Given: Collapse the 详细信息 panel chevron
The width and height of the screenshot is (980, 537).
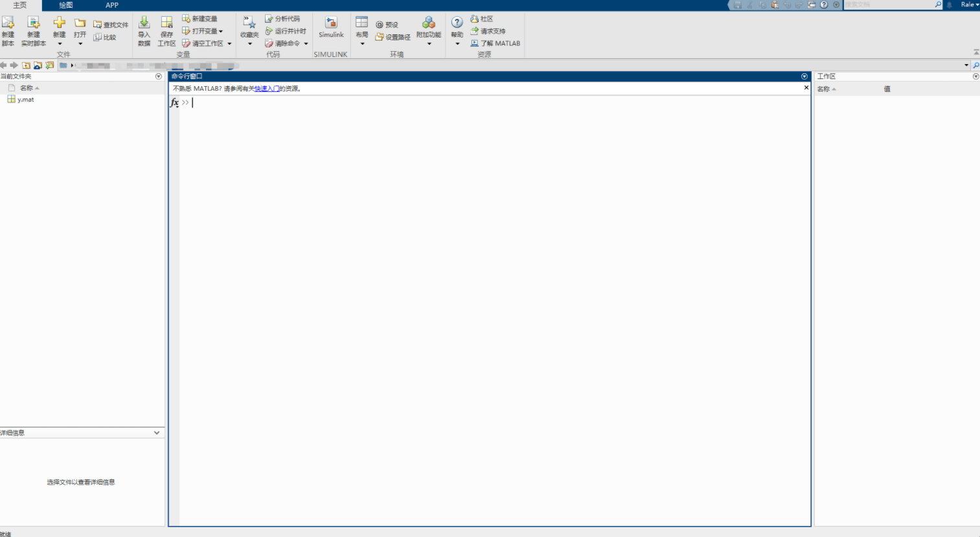Looking at the screenshot, I should click(x=157, y=433).
